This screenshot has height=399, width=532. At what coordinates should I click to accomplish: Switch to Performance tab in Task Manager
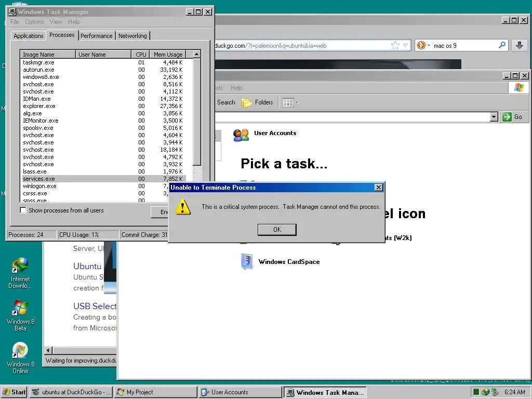(96, 36)
